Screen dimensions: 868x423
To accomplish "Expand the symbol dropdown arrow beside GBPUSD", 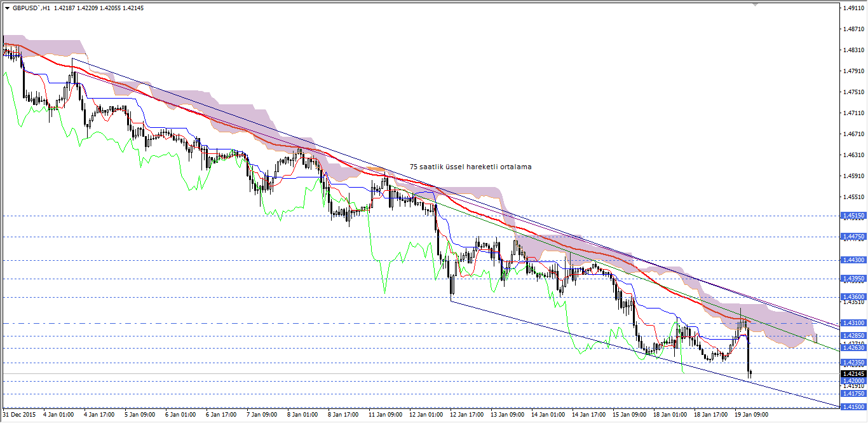I will coord(8,8).
